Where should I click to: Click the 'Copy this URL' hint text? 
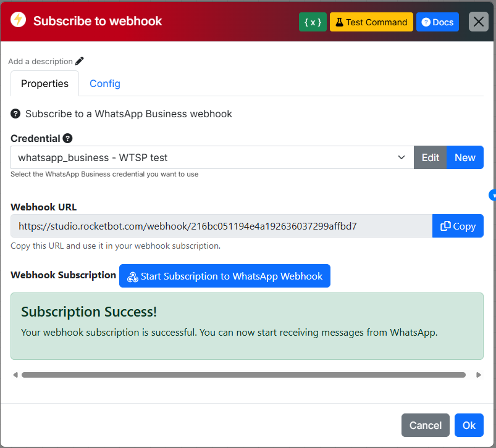tap(116, 246)
